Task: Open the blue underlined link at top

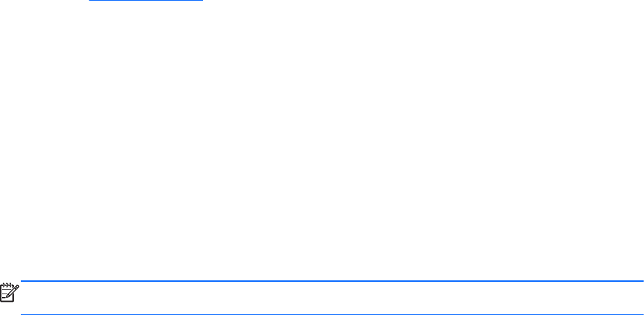Action: click(146, 1)
